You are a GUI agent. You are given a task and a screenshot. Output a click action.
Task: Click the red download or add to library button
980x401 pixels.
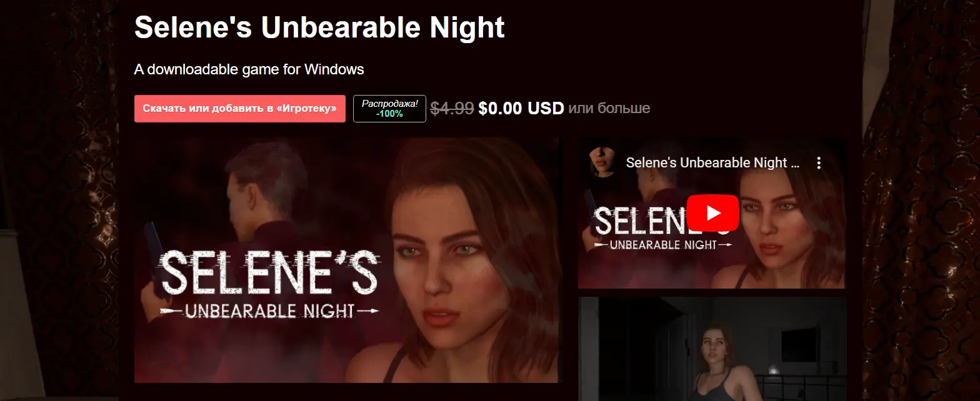click(x=240, y=109)
